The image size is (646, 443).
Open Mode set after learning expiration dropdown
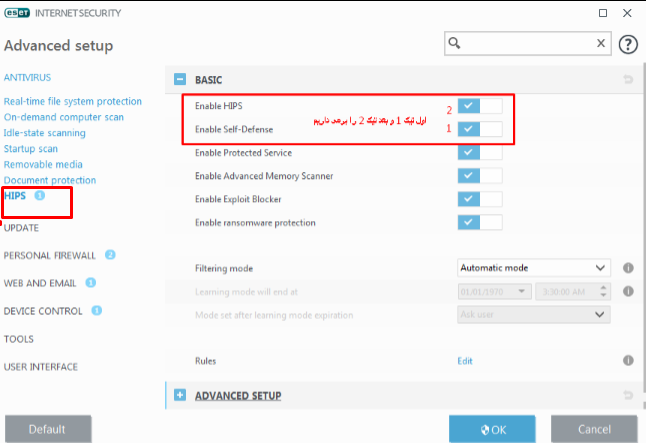click(534, 314)
